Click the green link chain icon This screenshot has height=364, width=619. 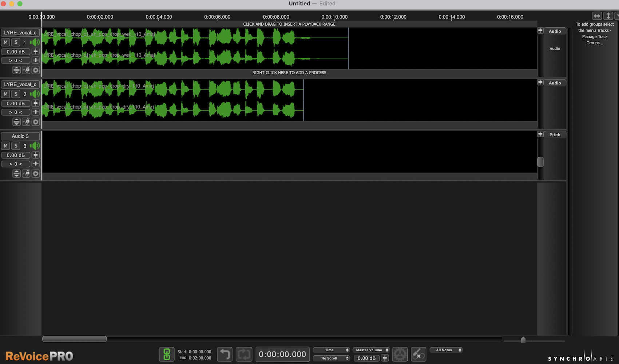(167, 354)
